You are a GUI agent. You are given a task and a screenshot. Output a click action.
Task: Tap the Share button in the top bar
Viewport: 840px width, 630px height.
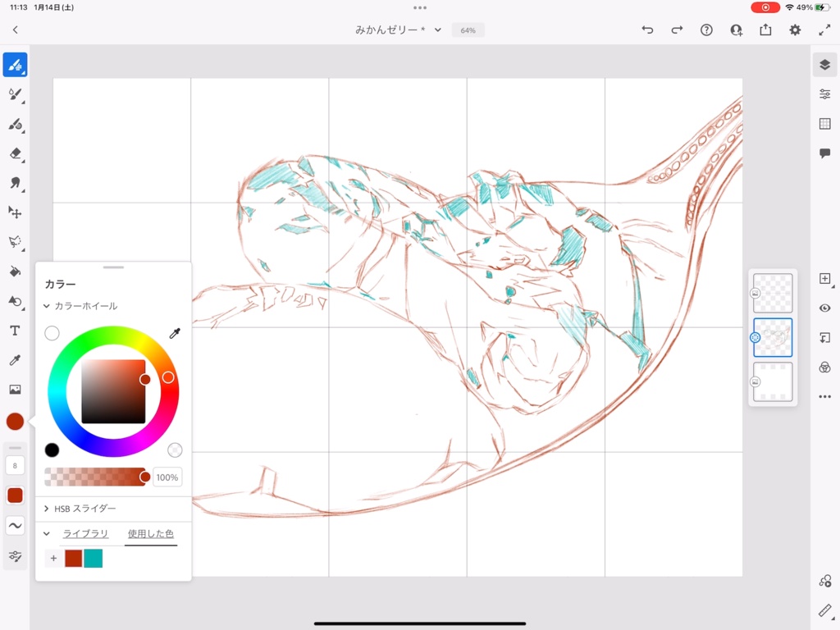[x=765, y=30]
